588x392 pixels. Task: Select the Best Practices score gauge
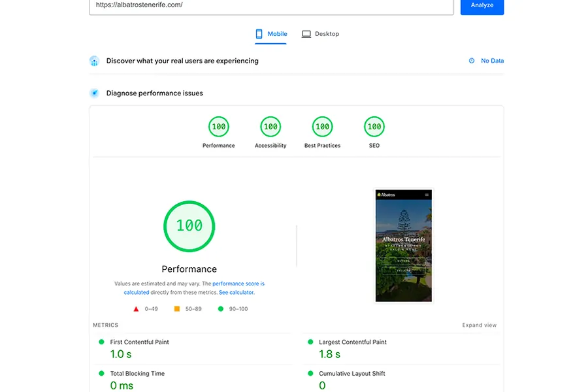tap(323, 127)
